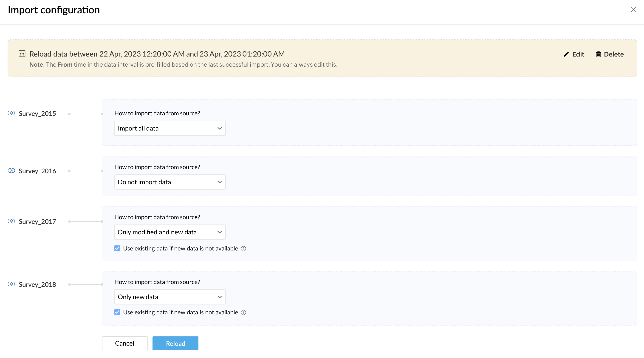The image size is (644, 358).
Task: Open the Do not import data dropdown
Action: point(170,182)
